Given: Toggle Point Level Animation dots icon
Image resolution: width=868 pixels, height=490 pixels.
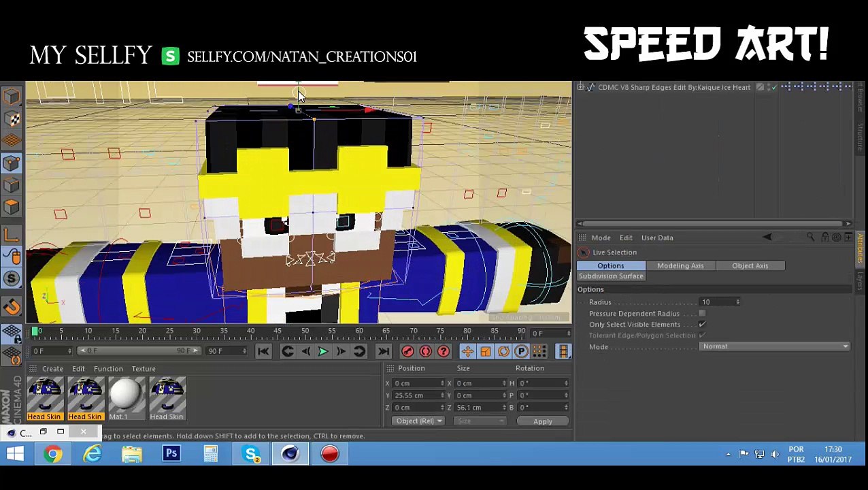Looking at the screenshot, I should coord(539,351).
